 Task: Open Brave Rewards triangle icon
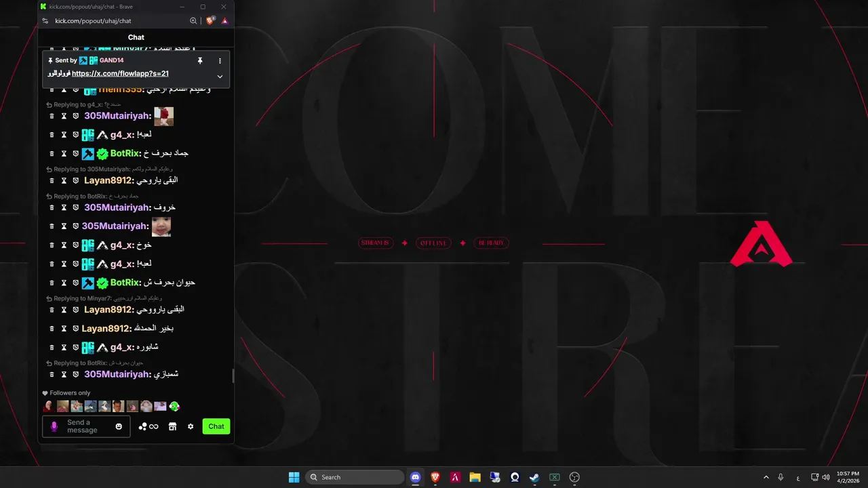point(225,21)
